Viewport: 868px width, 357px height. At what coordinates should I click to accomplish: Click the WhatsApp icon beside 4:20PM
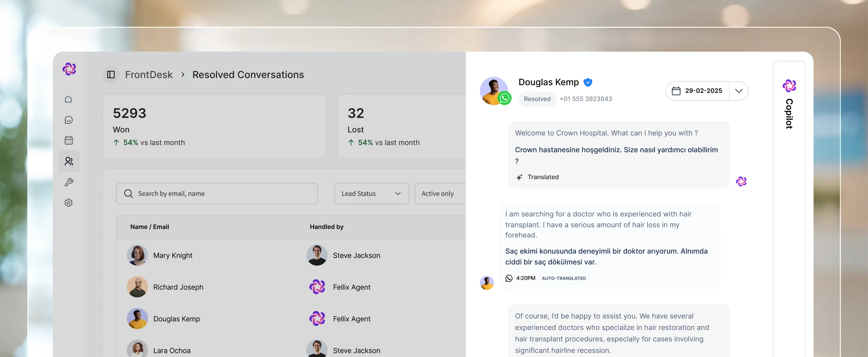[x=509, y=278]
